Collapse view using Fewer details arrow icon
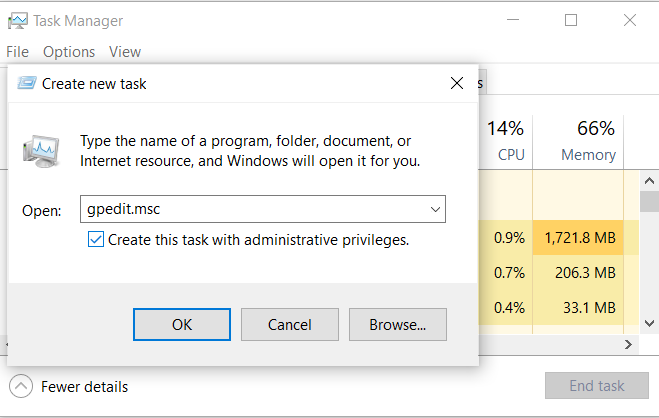Image resolution: width=659 pixels, height=418 pixels. click(21, 386)
